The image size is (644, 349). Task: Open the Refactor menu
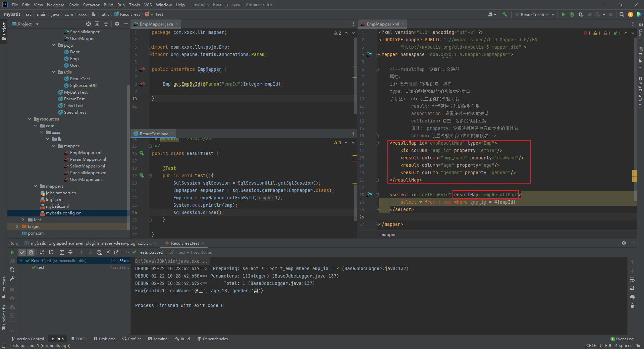91,5
